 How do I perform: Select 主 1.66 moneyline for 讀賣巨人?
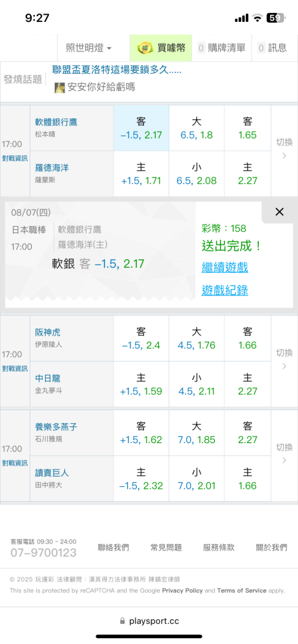tap(248, 479)
